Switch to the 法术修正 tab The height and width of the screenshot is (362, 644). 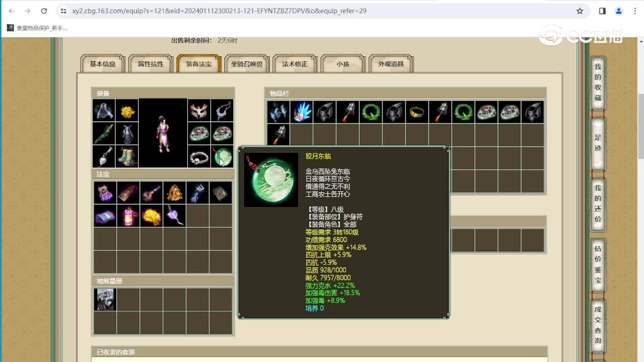[x=295, y=64]
